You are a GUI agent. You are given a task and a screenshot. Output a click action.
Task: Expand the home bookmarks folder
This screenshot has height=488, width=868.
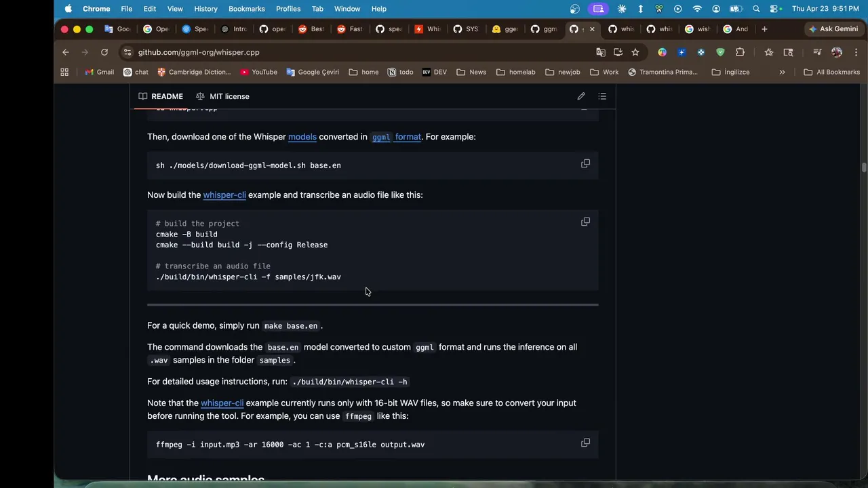click(x=363, y=72)
